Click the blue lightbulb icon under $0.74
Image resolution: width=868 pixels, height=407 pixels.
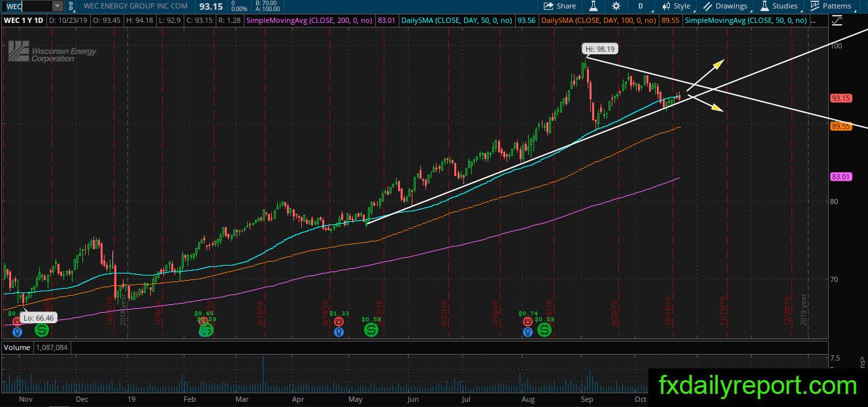click(527, 331)
